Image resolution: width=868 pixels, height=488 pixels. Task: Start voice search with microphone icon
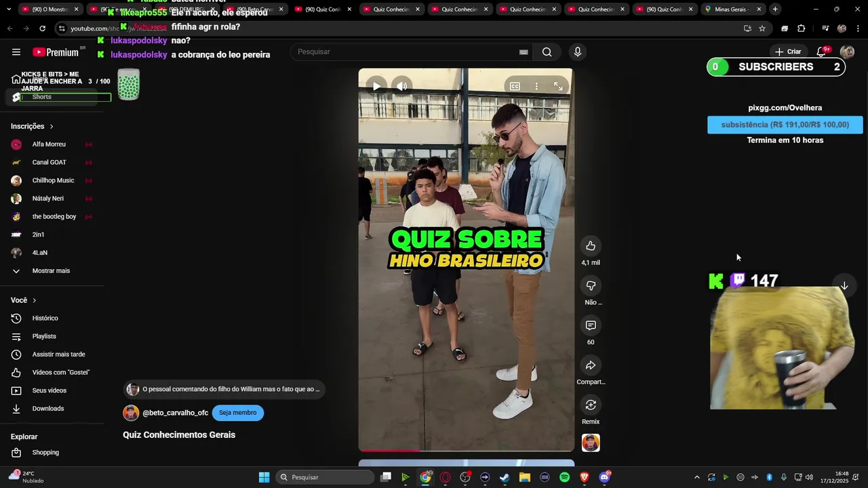click(578, 52)
